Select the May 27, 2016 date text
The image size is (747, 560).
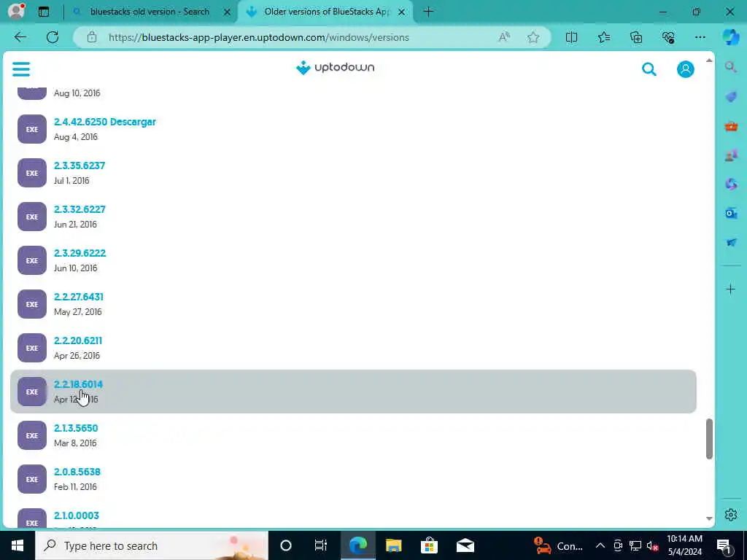(x=77, y=312)
